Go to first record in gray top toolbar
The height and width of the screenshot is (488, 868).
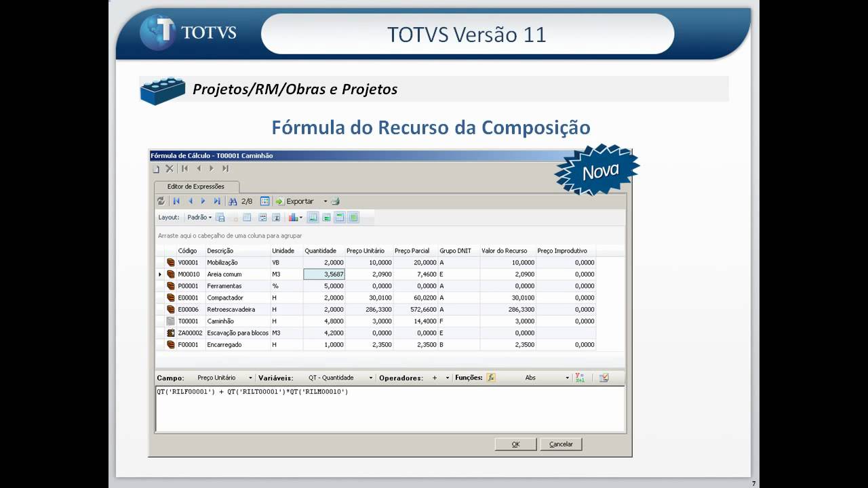click(184, 169)
